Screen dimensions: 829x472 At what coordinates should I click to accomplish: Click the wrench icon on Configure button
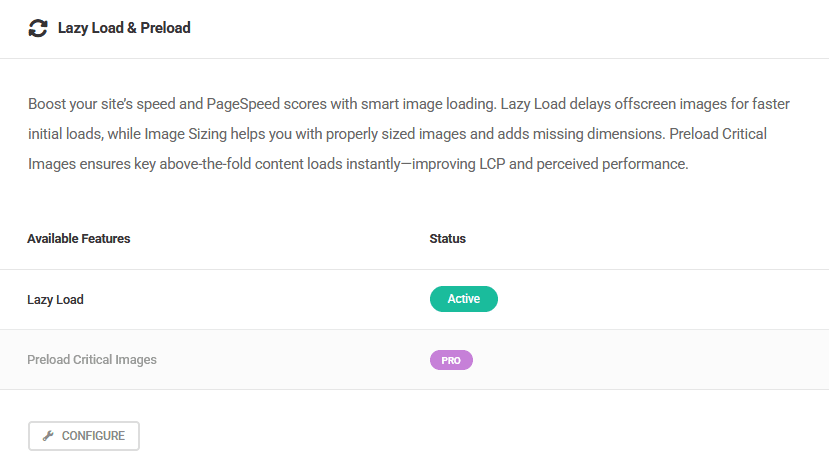point(48,436)
